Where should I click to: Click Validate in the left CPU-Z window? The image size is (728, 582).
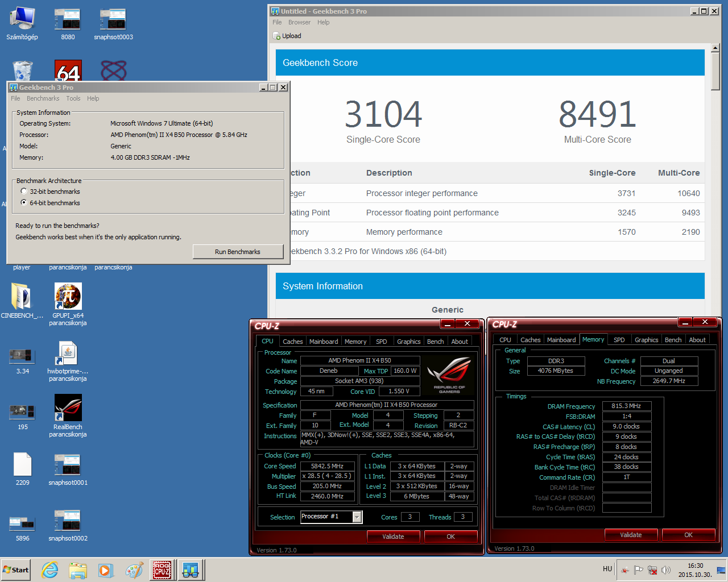pyautogui.click(x=393, y=537)
